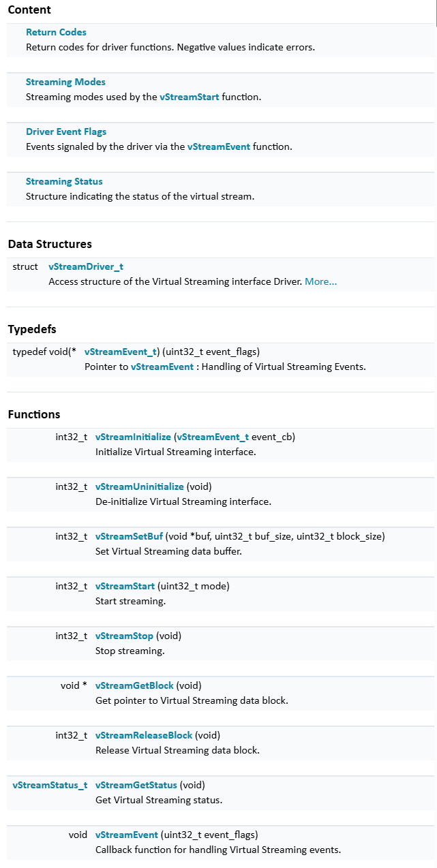Open the Streaming Status group link

[x=64, y=181]
